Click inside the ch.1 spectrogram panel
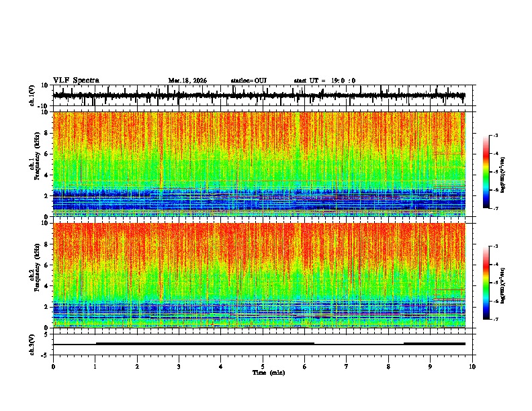The image size is (532, 411). pyautogui.click(x=259, y=164)
